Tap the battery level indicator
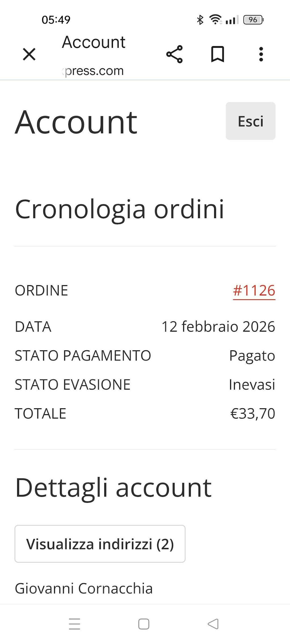Image resolution: width=290 pixels, height=644 pixels. click(253, 20)
